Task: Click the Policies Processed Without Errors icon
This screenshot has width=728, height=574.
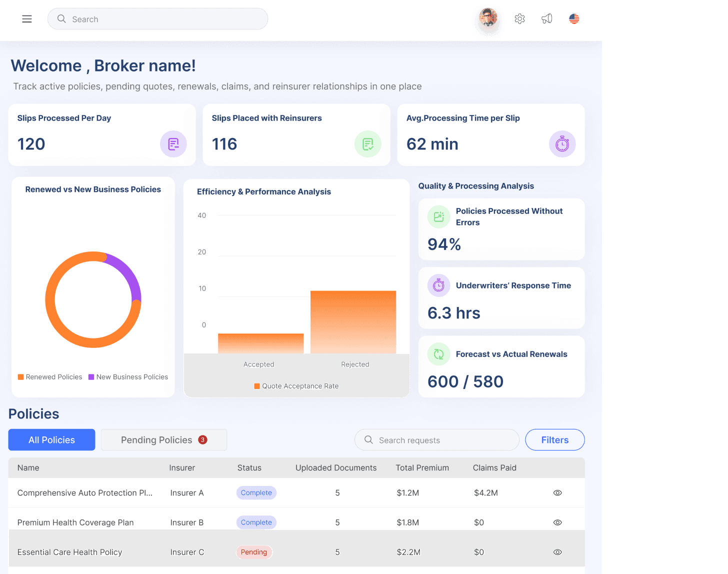Action: pyautogui.click(x=438, y=216)
